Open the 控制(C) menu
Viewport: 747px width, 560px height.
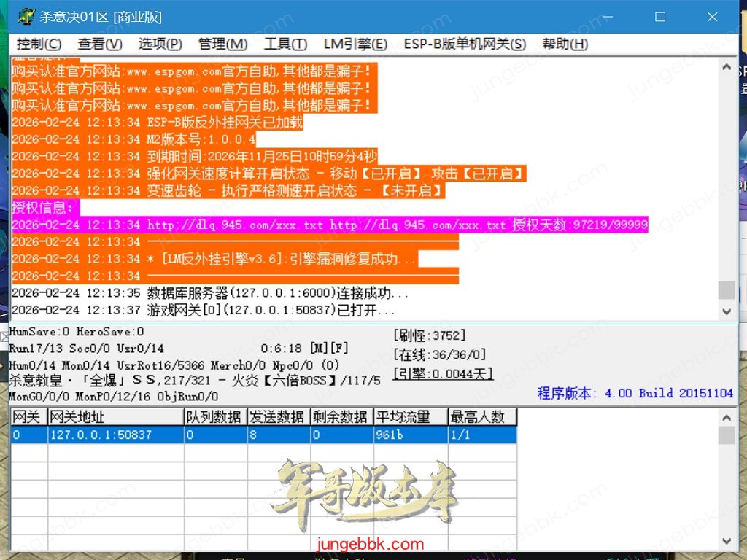[39, 44]
